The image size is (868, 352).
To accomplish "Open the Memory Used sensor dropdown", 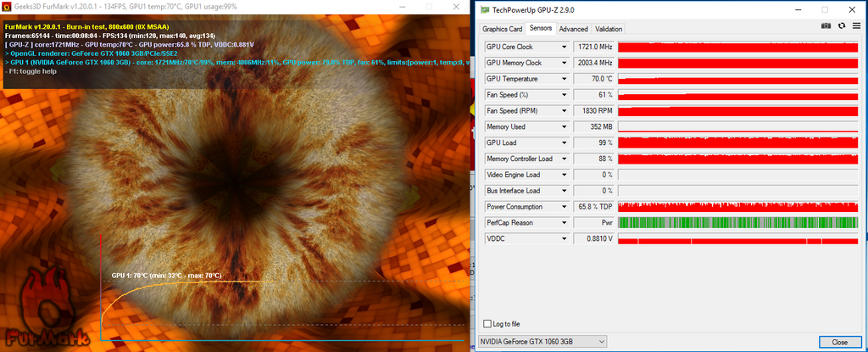I will point(564,127).
